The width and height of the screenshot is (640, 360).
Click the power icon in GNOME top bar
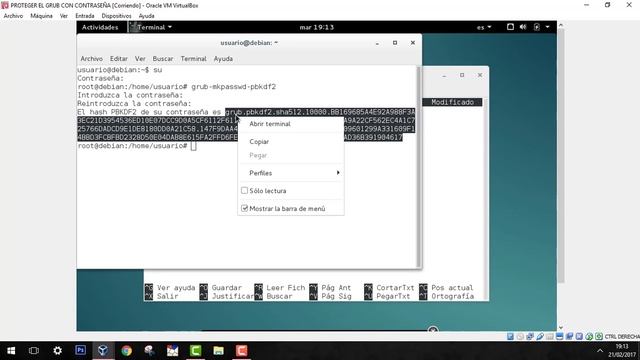click(x=537, y=27)
